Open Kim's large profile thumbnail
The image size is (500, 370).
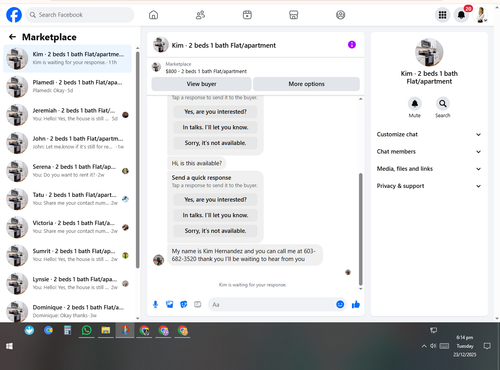pos(429,53)
